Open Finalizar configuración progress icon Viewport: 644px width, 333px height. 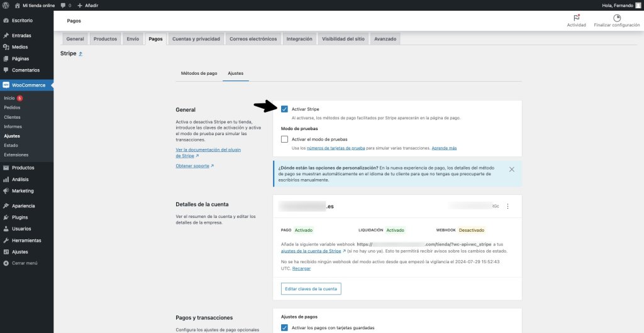[616, 18]
